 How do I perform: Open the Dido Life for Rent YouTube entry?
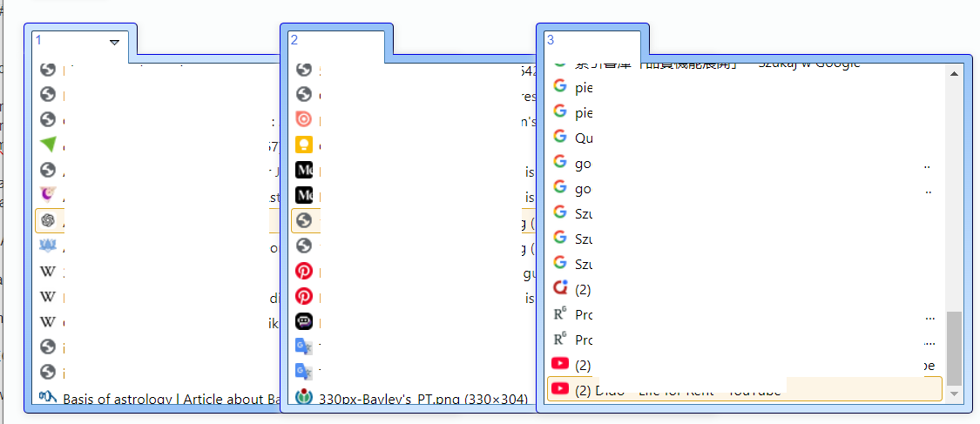(x=745, y=388)
